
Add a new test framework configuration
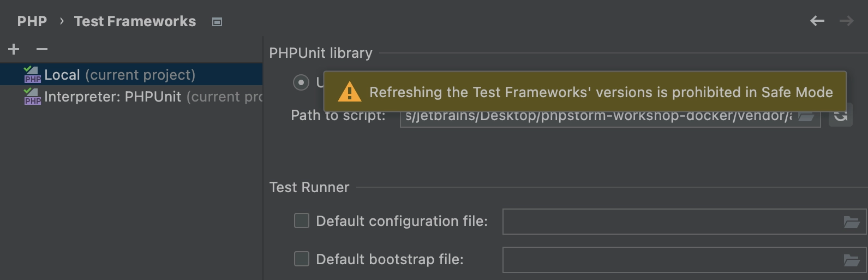(14, 50)
